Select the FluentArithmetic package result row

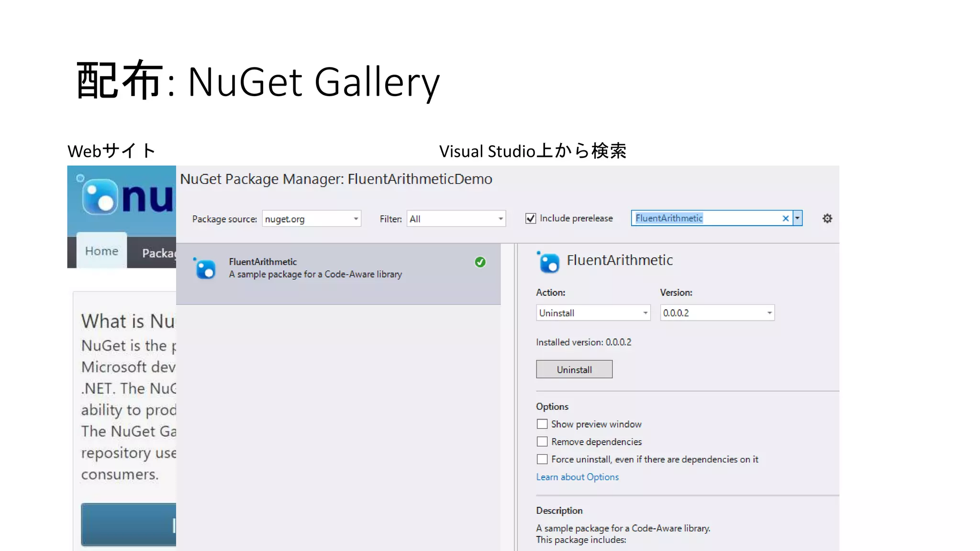(338, 274)
